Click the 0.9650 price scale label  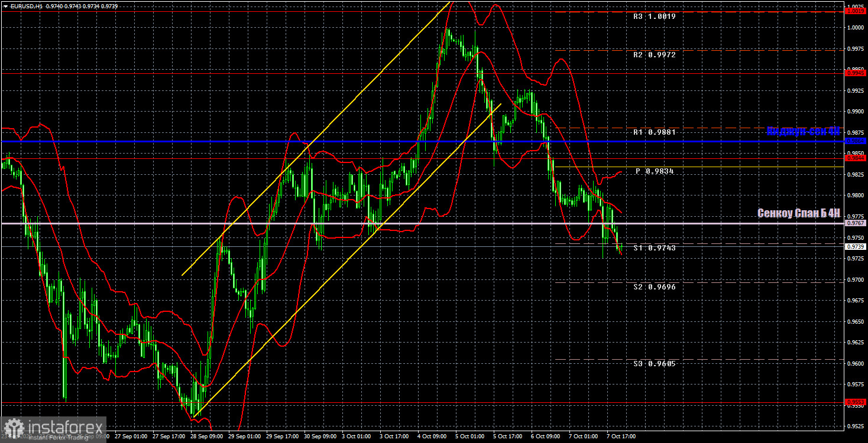[856, 321]
